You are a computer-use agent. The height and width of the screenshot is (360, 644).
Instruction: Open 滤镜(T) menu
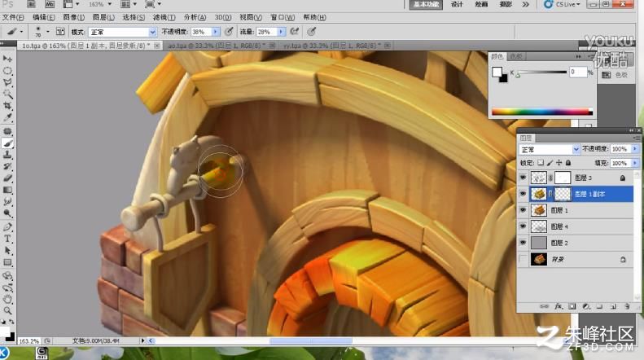[x=164, y=17]
